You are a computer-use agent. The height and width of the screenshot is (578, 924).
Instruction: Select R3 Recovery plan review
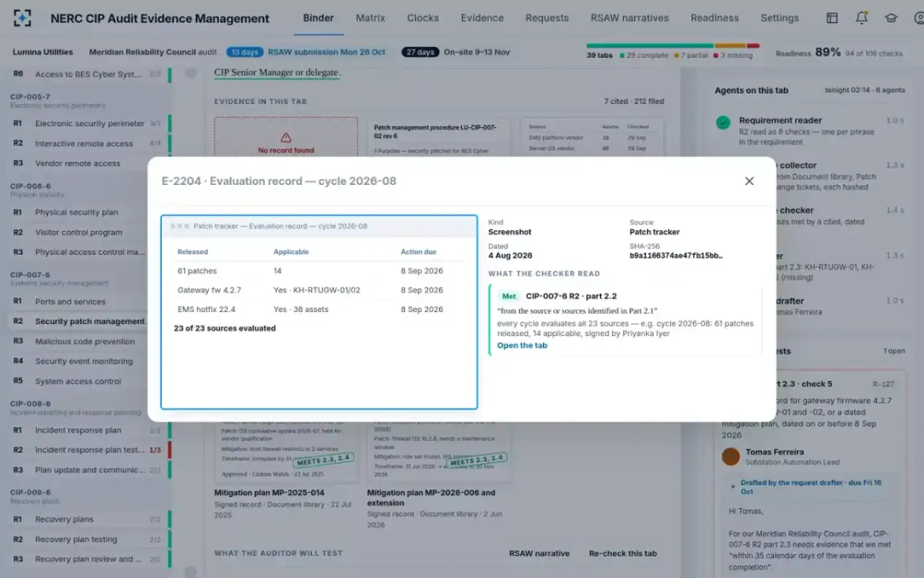[88, 559]
